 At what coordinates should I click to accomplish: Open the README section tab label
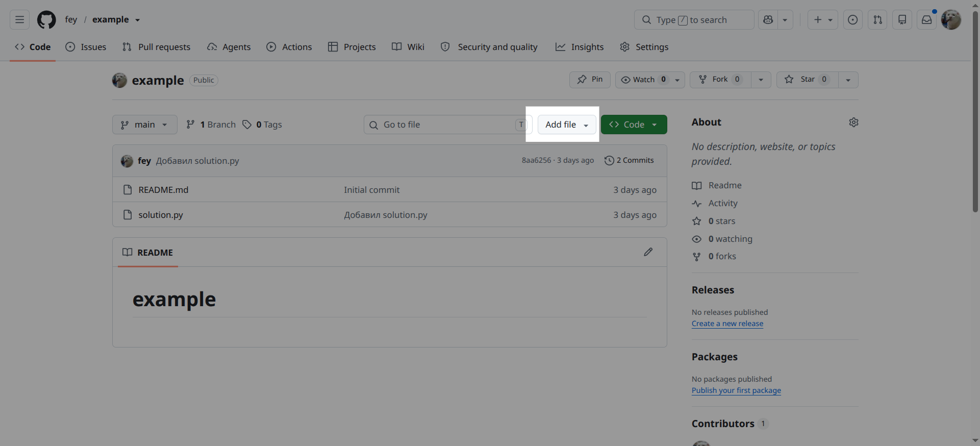148,252
